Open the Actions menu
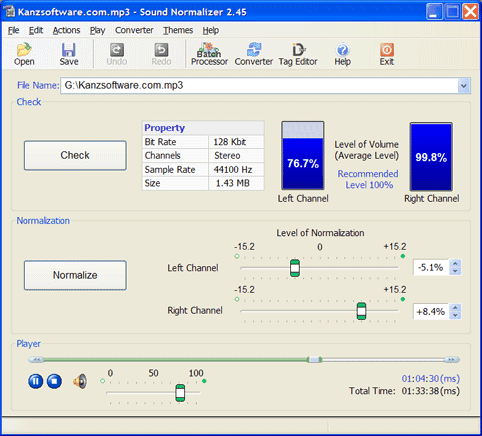This screenshot has height=436, width=482. [x=66, y=30]
